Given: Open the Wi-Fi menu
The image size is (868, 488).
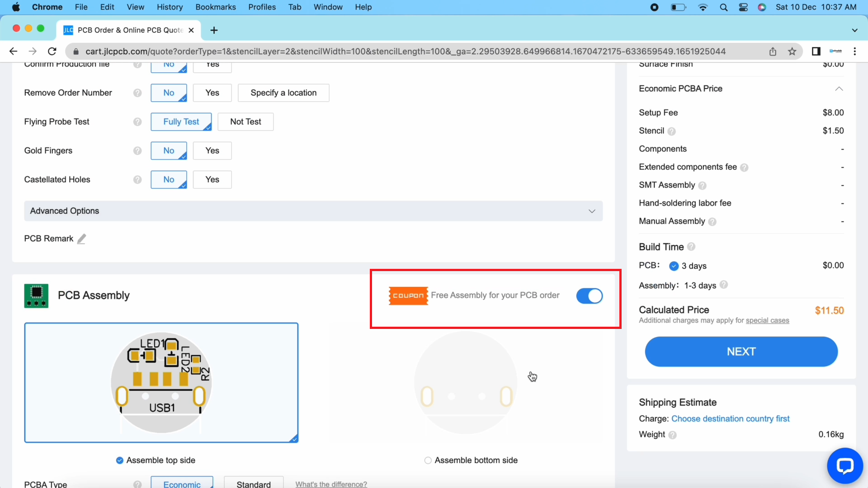Looking at the screenshot, I should pyautogui.click(x=703, y=7).
